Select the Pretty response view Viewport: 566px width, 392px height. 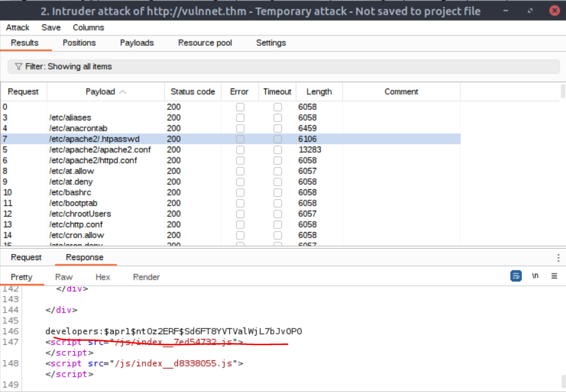(21, 277)
